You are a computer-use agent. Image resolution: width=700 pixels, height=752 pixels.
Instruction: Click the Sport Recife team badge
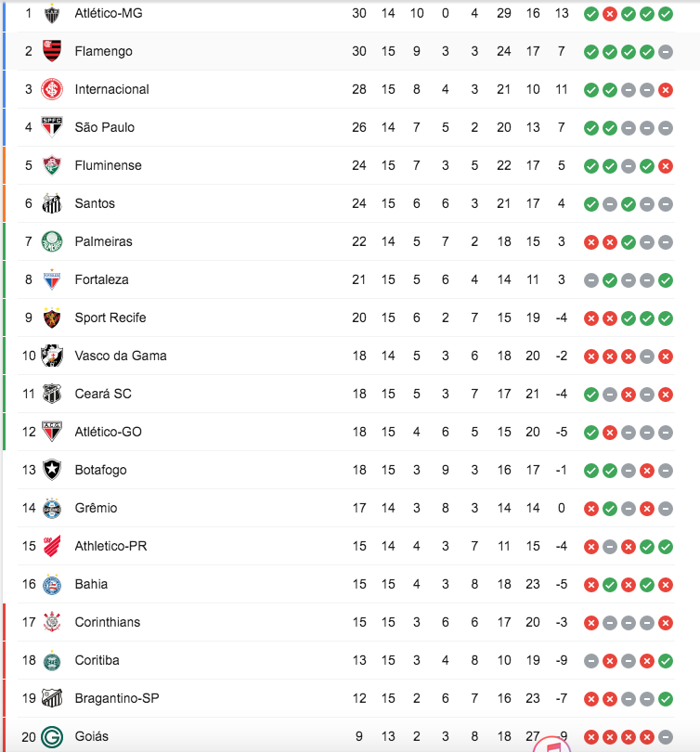coord(52,318)
